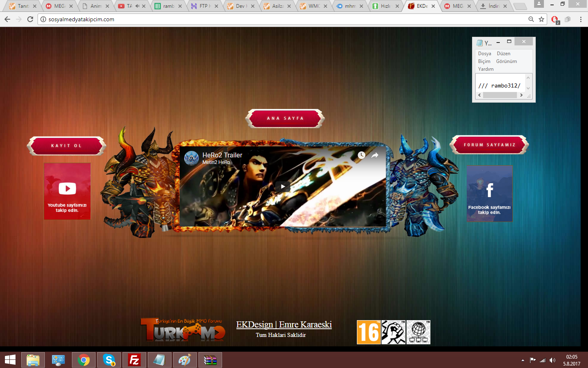Open the zoom indicator in the address bar

click(x=531, y=19)
